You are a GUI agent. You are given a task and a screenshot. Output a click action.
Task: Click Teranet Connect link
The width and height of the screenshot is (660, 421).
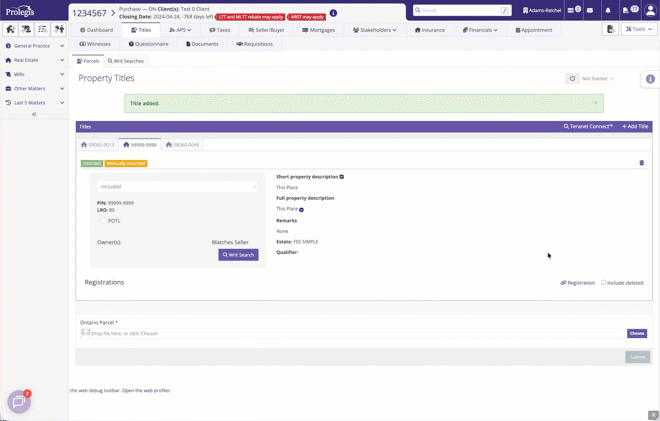pos(588,126)
